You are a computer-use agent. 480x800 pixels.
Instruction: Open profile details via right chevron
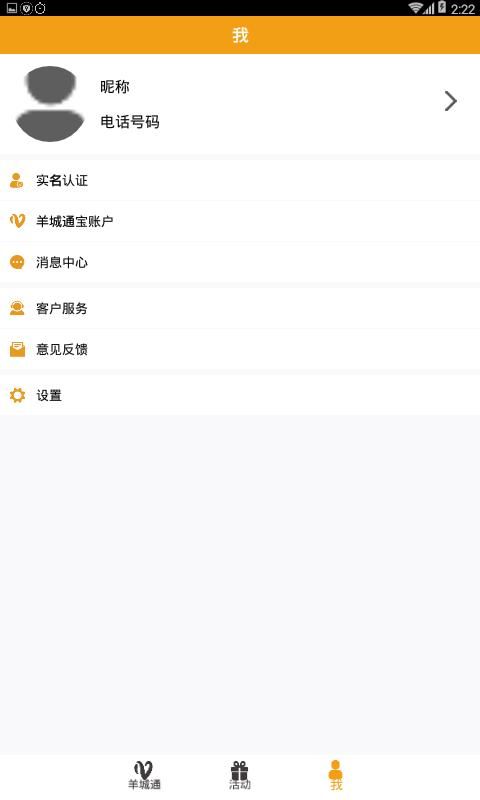450,101
